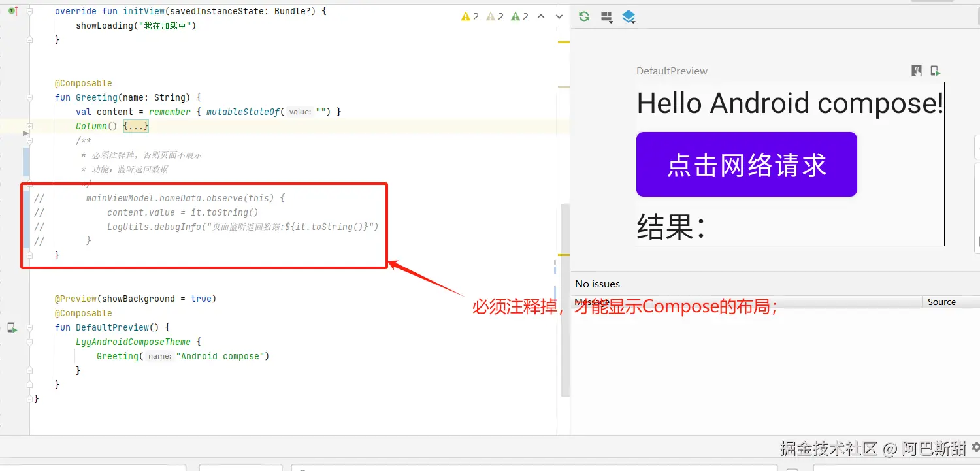Screen dimensions: 980x471
Task: Open the blue layers dropdown icon
Action: (x=629, y=17)
